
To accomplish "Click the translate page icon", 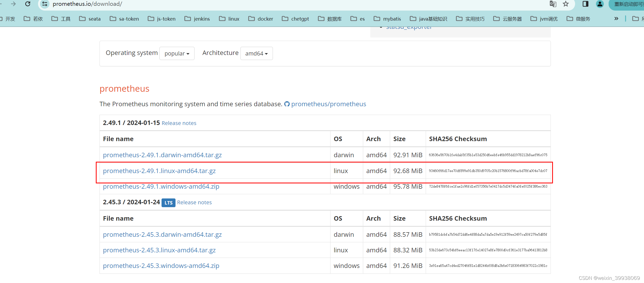I will tap(553, 4).
